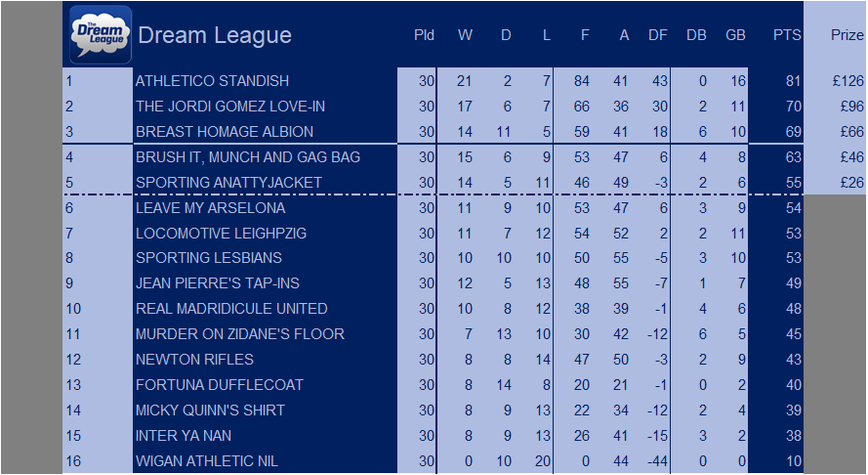
Task: Click THE JORDI GOMEZ LOVE-IN row name
Action: [230, 107]
